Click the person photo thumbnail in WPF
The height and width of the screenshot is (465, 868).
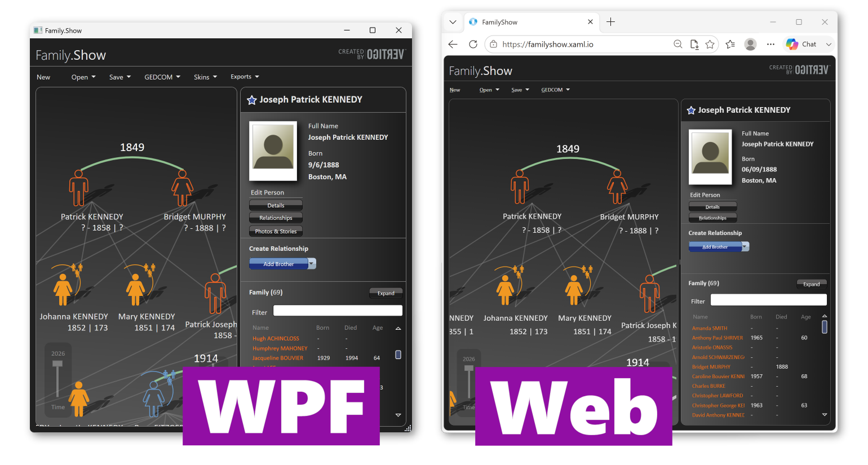tap(273, 150)
